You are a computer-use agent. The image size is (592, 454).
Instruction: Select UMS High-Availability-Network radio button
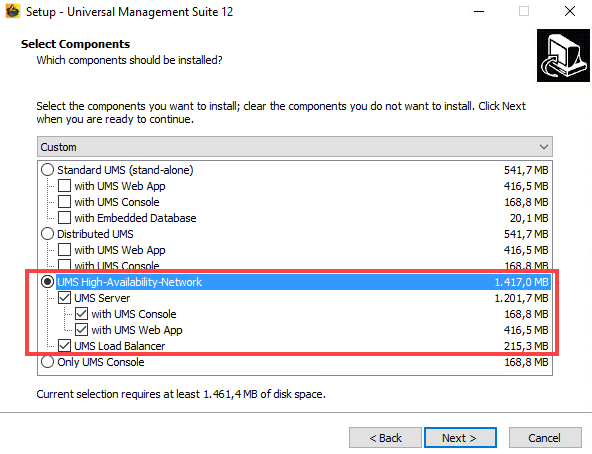click(47, 282)
